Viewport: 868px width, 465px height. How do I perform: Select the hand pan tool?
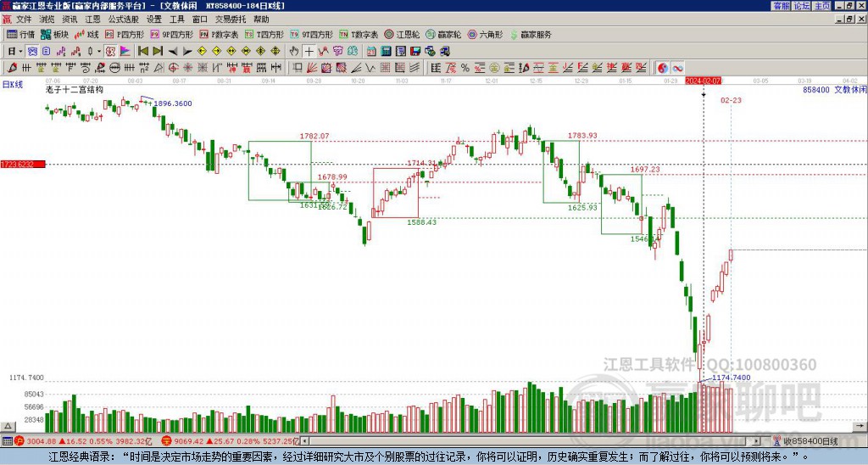point(294,52)
